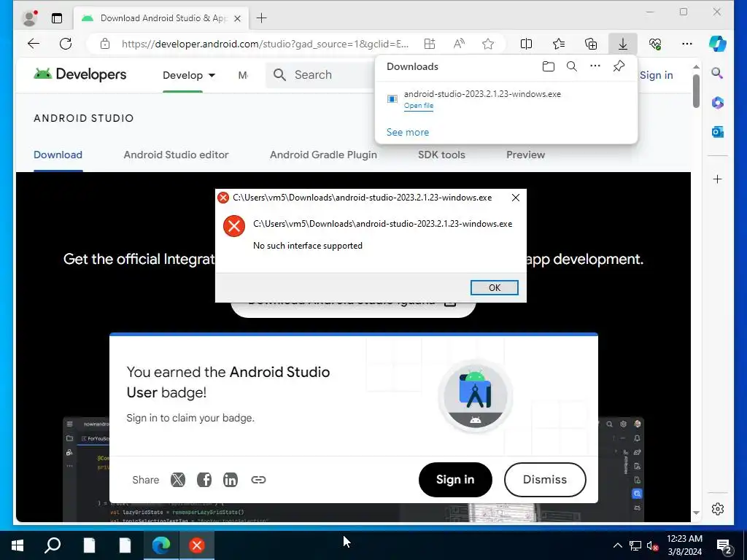Open More options ellipsis in Downloads panel
The height and width of the screenshot is (560, 747).
(x=595, y=66)
